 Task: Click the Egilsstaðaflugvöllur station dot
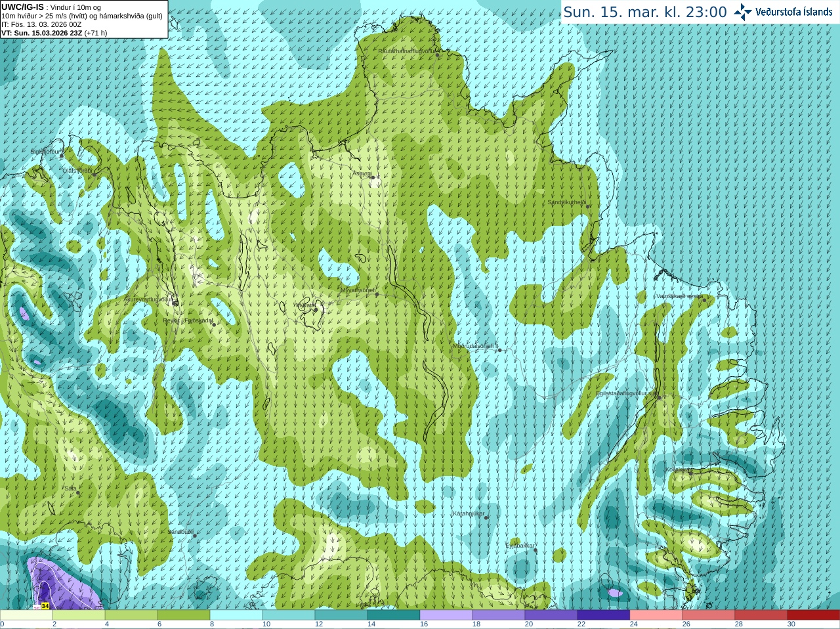point(660,397)
